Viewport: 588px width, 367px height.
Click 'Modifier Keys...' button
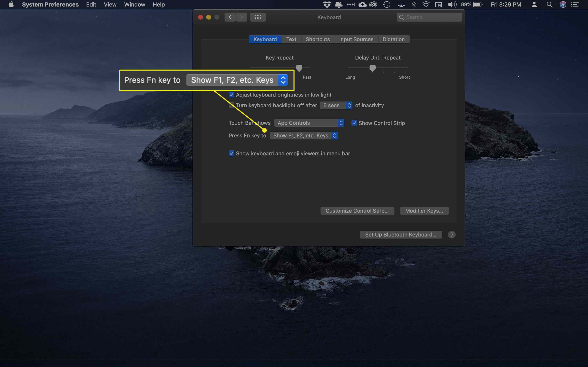pos(424,211)
